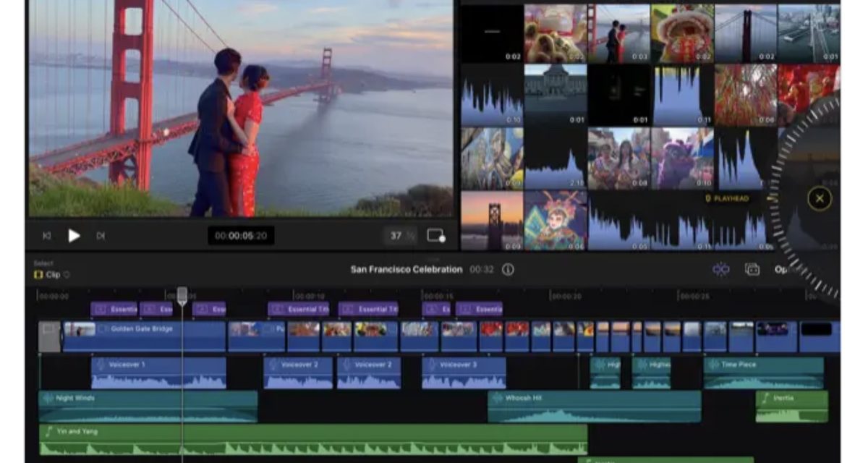Click the playhead handle on the timeline ruler
Viewport: 868px width, 463px height.
(182, 294)
